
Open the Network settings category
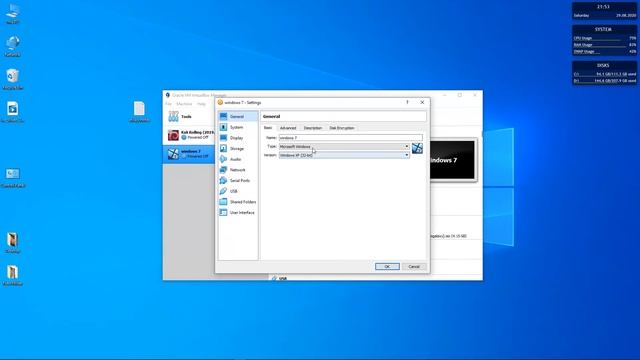(x=238, y=170)
